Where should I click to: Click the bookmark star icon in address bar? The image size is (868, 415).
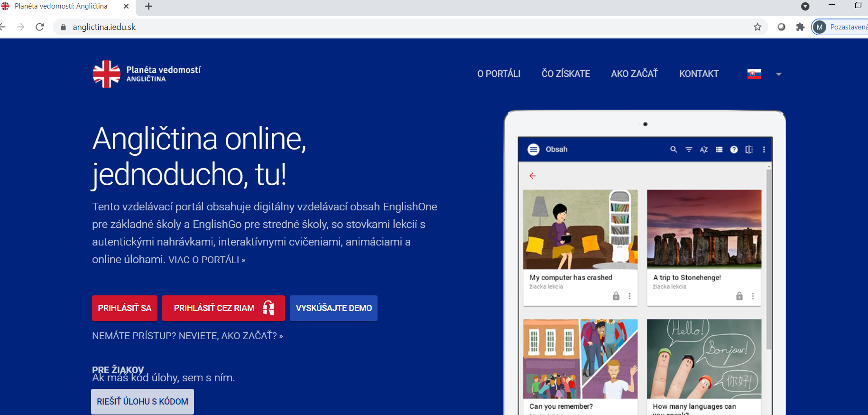click(757, 27)
